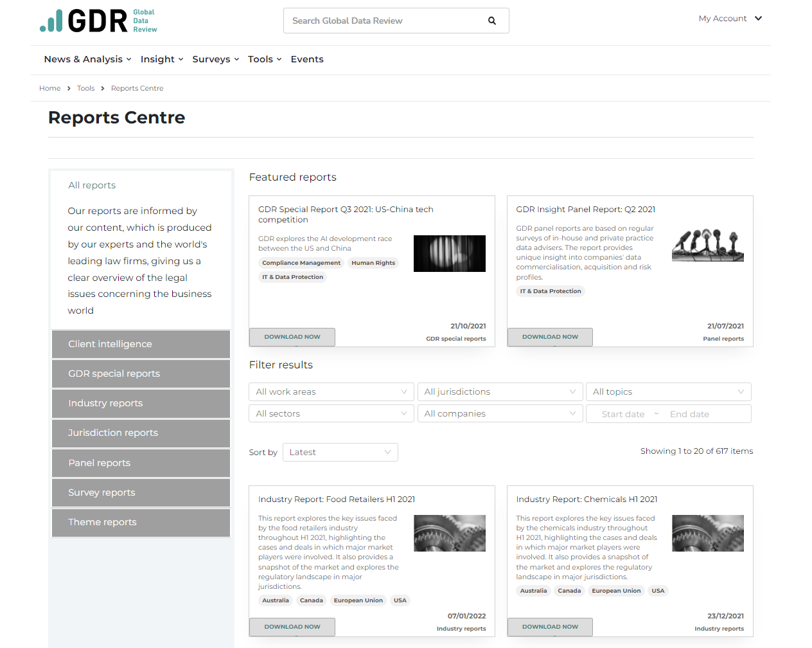Click the GDR Global Data Review logo
Viewport: 812px width, 648px height.
point(98,21)
